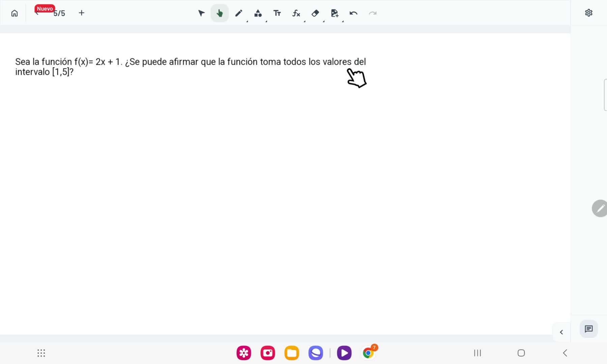Activate the hand pan tool
This screenshot has height=364, width=607.
220,13
